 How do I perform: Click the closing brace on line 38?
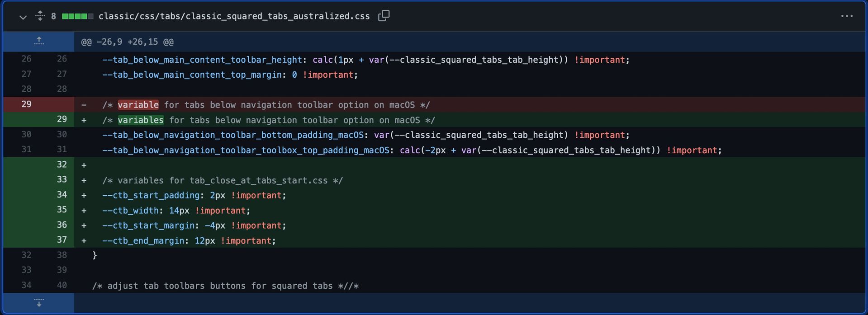(x=95, y=255)
